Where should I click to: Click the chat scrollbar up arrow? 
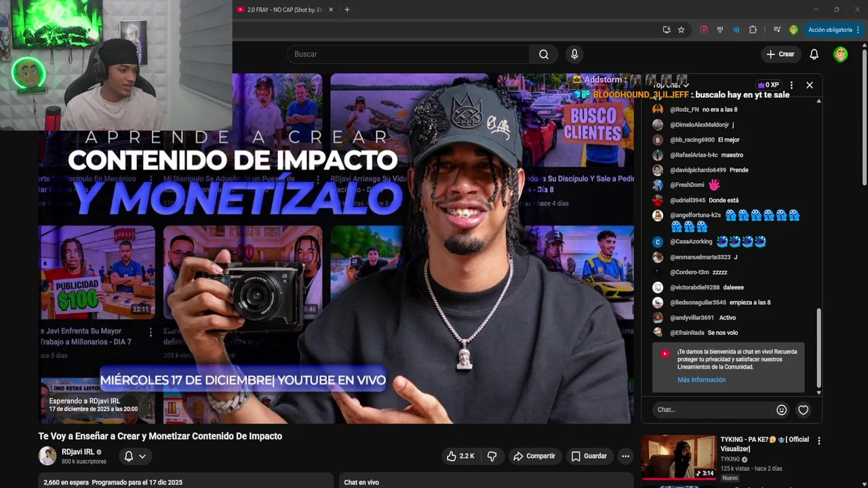click(818, 101)
